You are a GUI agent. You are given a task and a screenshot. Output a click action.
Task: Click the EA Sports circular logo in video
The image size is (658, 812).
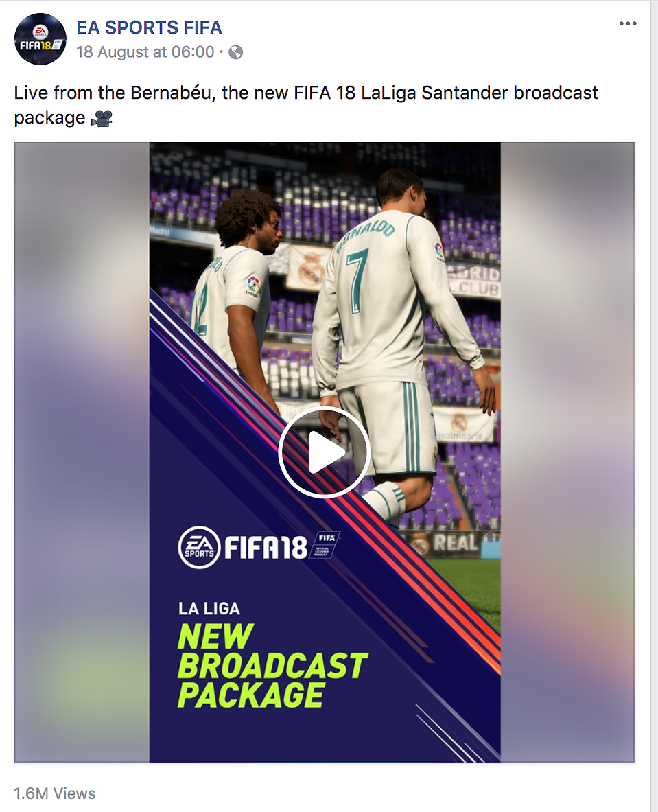point(199,547)
